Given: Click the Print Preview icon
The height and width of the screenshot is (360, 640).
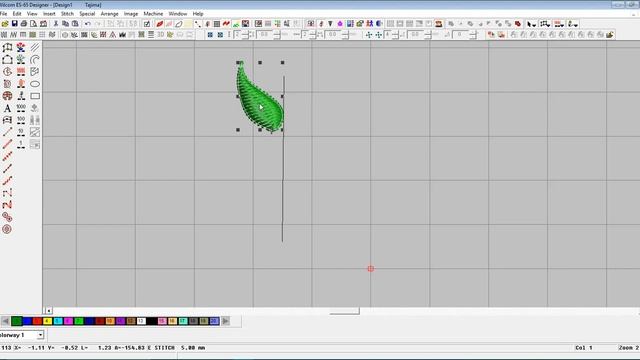Looking at the screenshot, I should [x=33, y=24].
